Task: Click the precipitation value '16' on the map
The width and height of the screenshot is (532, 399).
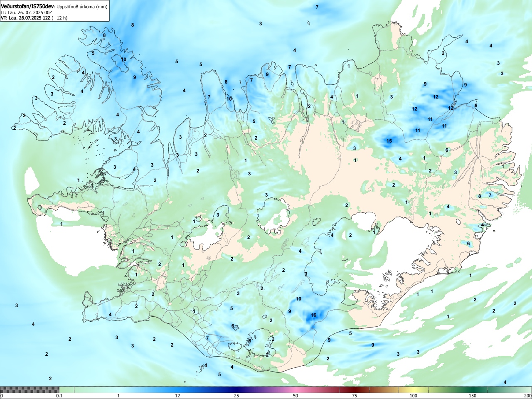Action: [x=313, y=315]
